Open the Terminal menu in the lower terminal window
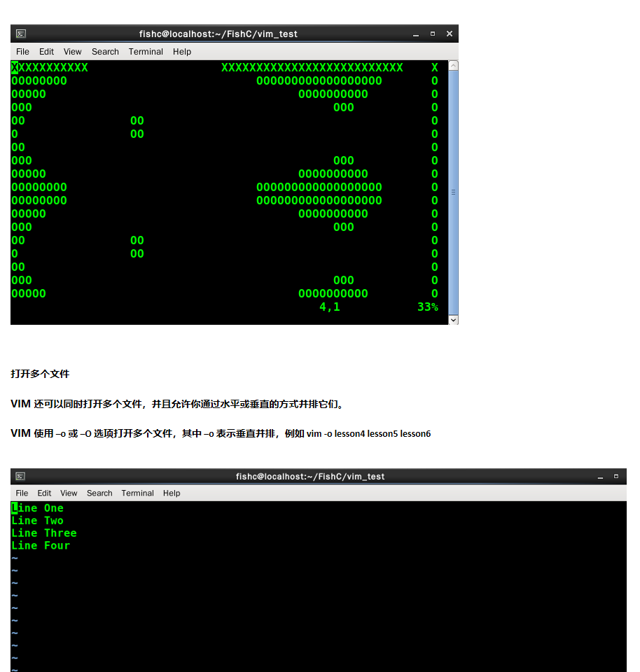This screenshot has width=640, height=672. pos(138,493)
